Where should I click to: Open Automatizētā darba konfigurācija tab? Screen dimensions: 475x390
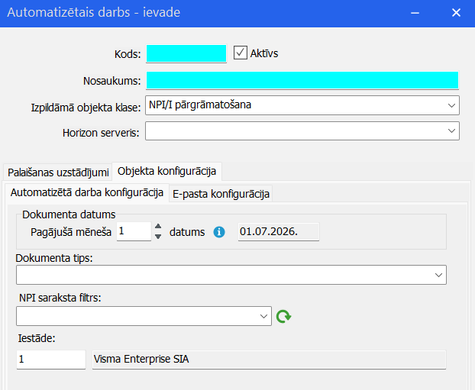[87, 193]
